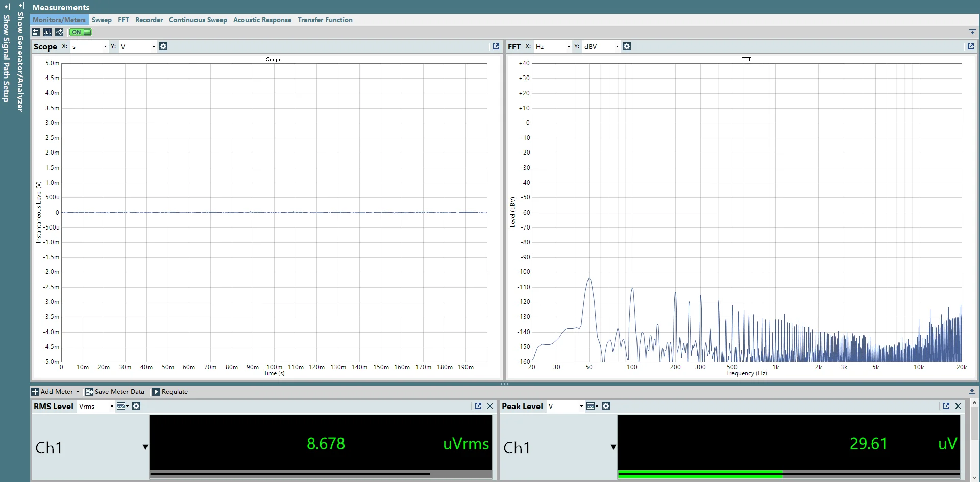Open the Recorder tab
This screenshot has height=482, width=980.
click(x=149, y=20)
